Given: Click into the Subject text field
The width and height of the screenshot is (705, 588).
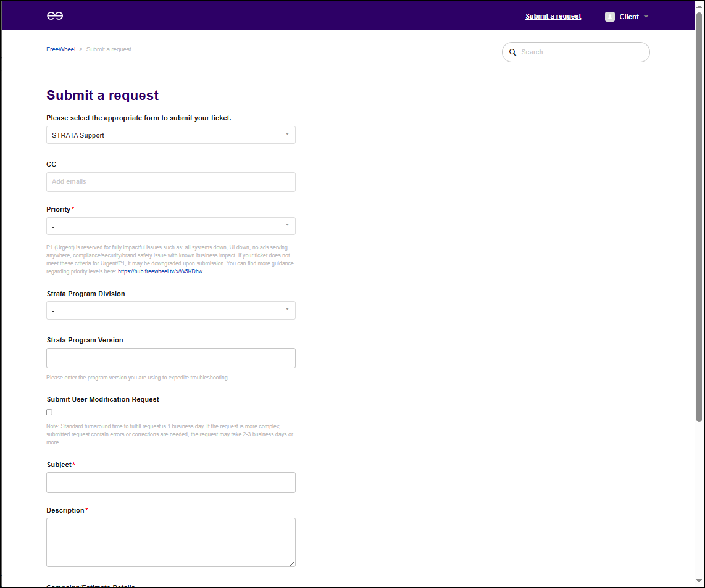Looking at the screenshot, I should tap(171, 482).
